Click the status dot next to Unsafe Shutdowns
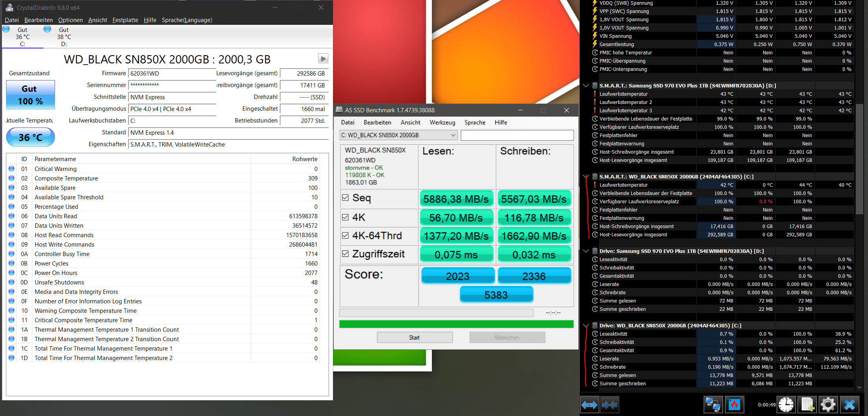The height and width of the screenshot is (416, 868). click(11, 282)
